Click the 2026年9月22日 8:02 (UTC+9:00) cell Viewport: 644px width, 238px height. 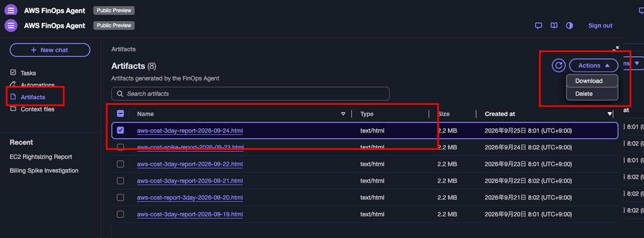tap(528, 181)
